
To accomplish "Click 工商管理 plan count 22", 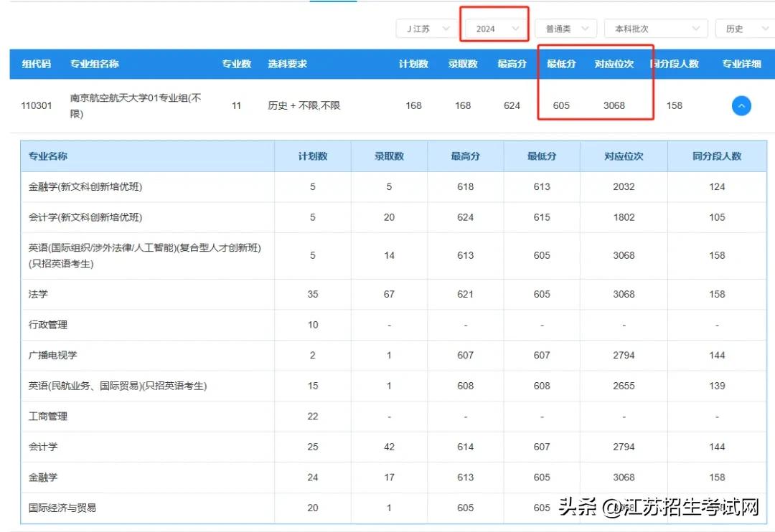I will point(313,417).
